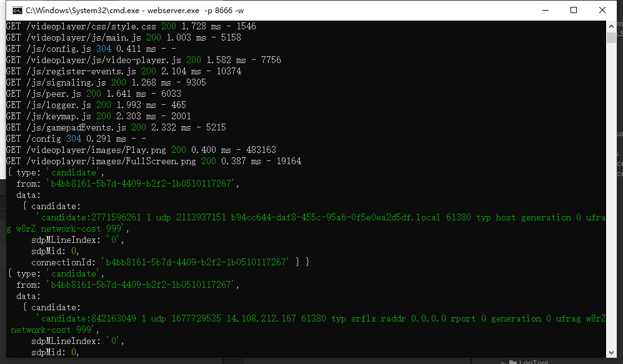Click the IP address 14.108.212.167
The height and width of the screenshot is (364, 623).
261,319
